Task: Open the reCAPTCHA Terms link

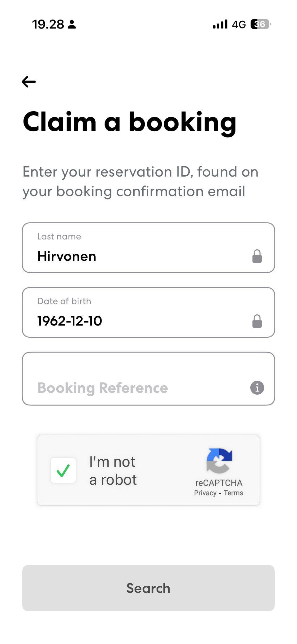Action: [x=233, y=493]
